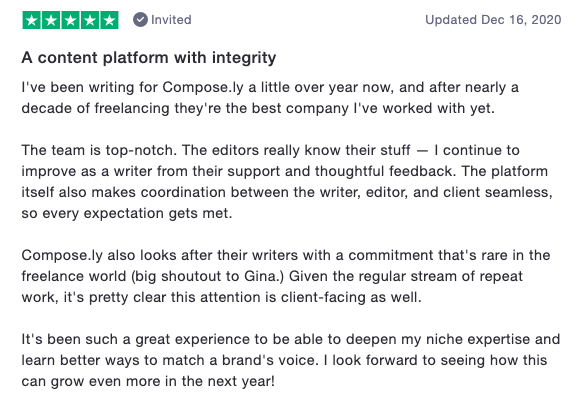Screen dimensions: 581x403
Task: Click the word 'Compose.ly' in the first paragraph
Action: 203,88
